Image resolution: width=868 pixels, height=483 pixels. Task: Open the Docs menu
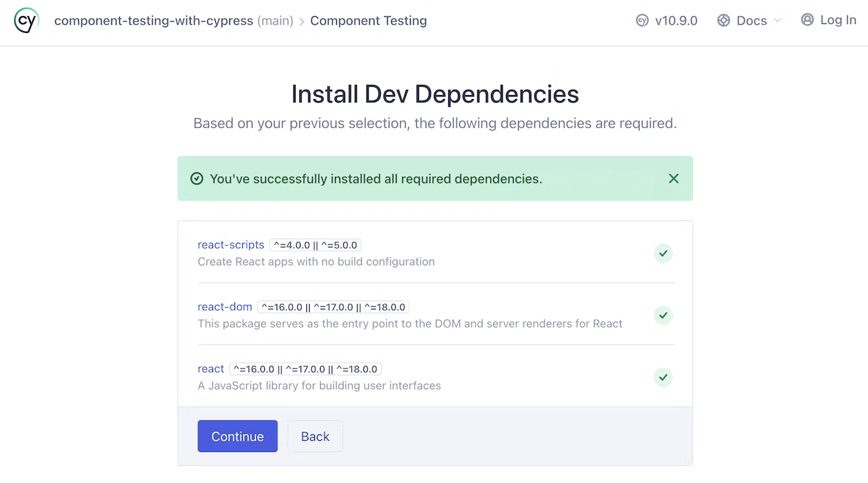click(x=750, y=21)
